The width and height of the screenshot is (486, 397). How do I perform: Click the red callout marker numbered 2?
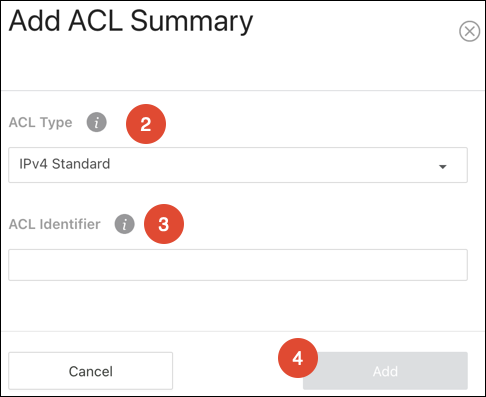146,124
